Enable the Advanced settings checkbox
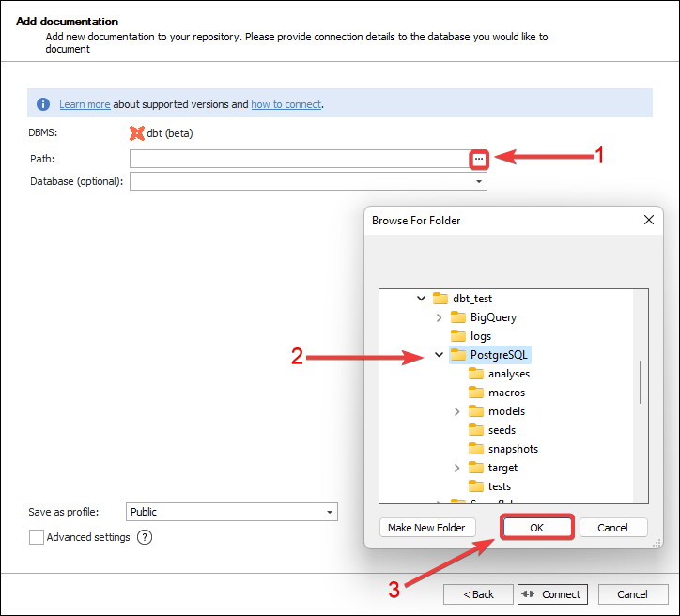This screenshot has height=616, width=680. 37,537
